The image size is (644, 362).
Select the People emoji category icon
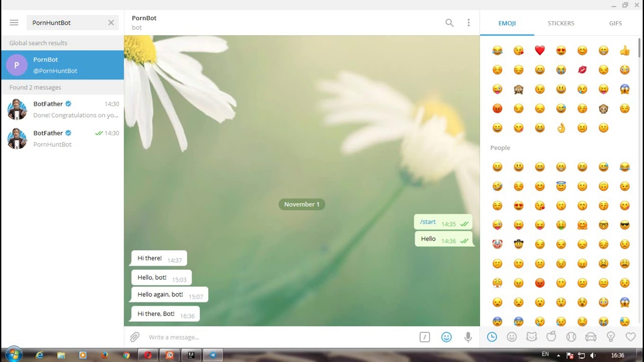pos(512,337)
